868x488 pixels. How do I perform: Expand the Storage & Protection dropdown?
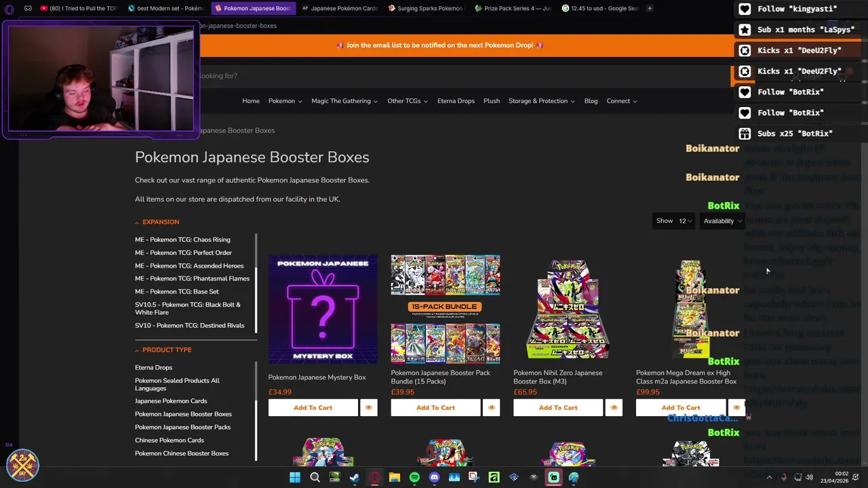tap(542, 101)
